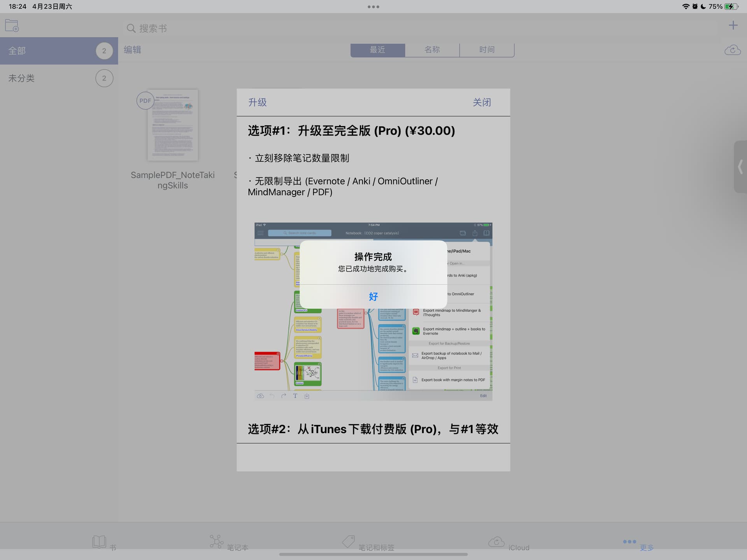Select the 名称 sort segment
Screen dimensions: 747x560
(432, 50)
